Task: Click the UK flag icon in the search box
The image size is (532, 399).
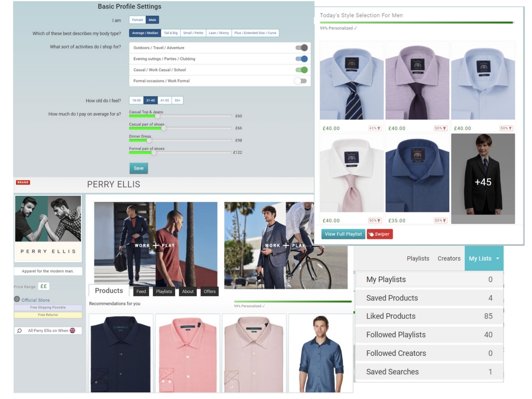Action: tap(72, 330)
